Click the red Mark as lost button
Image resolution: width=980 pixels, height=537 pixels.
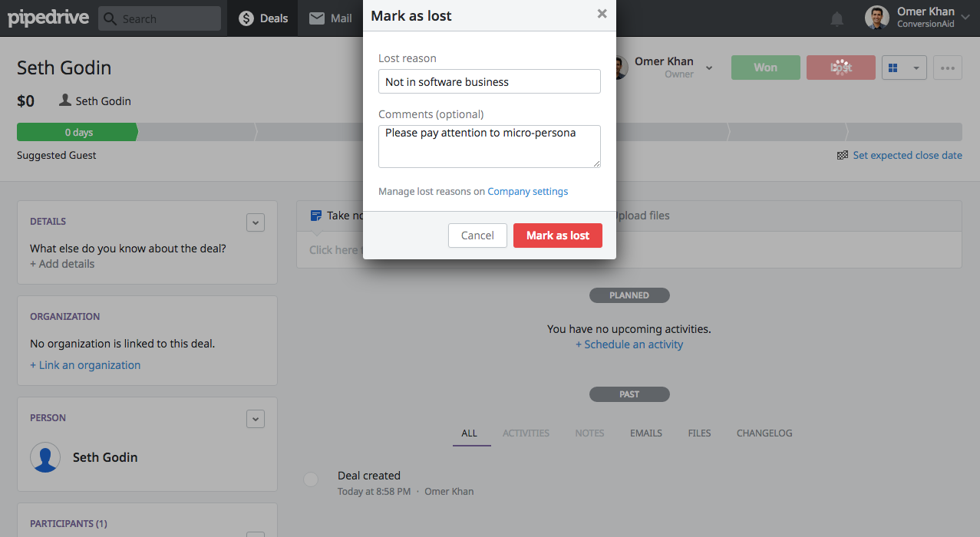pyautogui.click(x=557, y=236)
